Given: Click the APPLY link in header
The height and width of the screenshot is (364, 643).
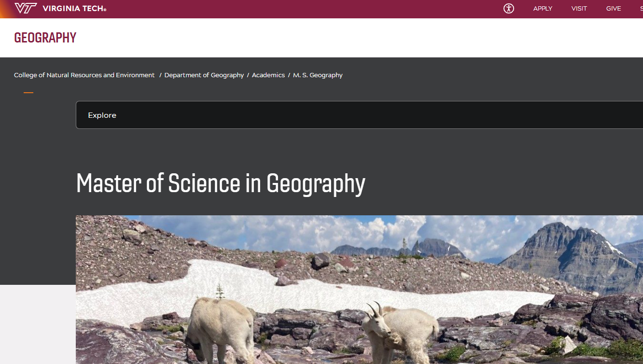Looking at the screenshot, I should tap(543, 9).
